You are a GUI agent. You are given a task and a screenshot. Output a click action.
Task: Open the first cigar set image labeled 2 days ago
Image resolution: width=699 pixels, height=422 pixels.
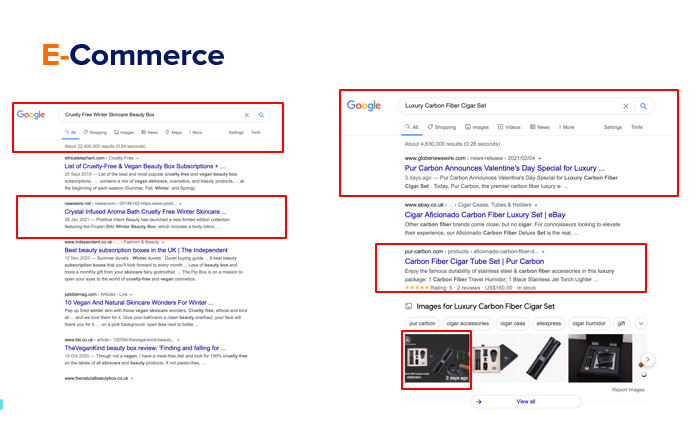[437, 358]
